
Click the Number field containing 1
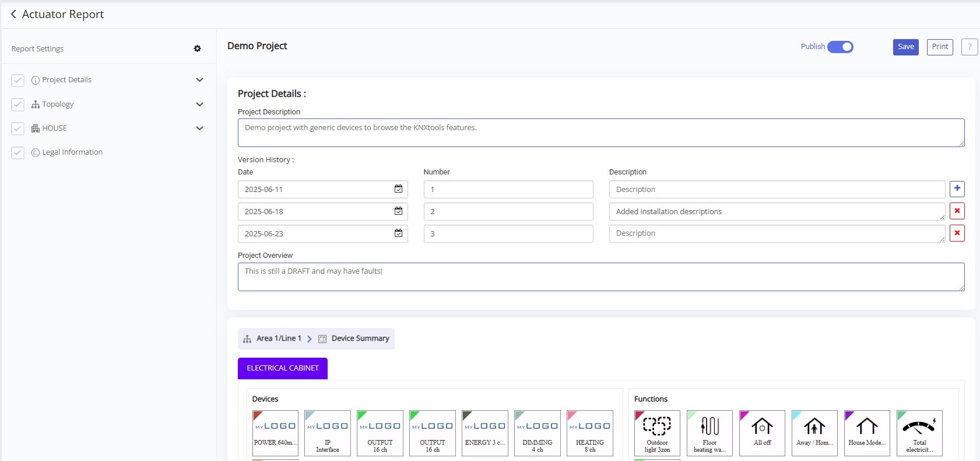(508, 189)
